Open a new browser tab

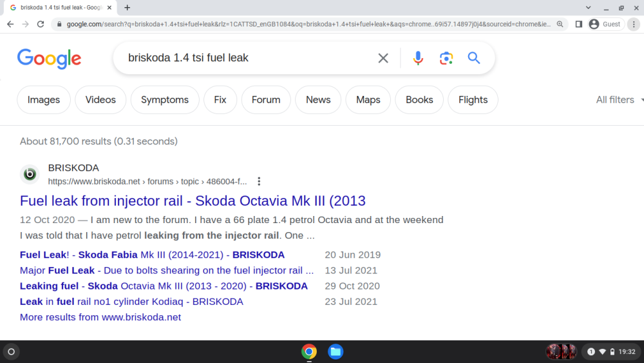click(128, 7)
